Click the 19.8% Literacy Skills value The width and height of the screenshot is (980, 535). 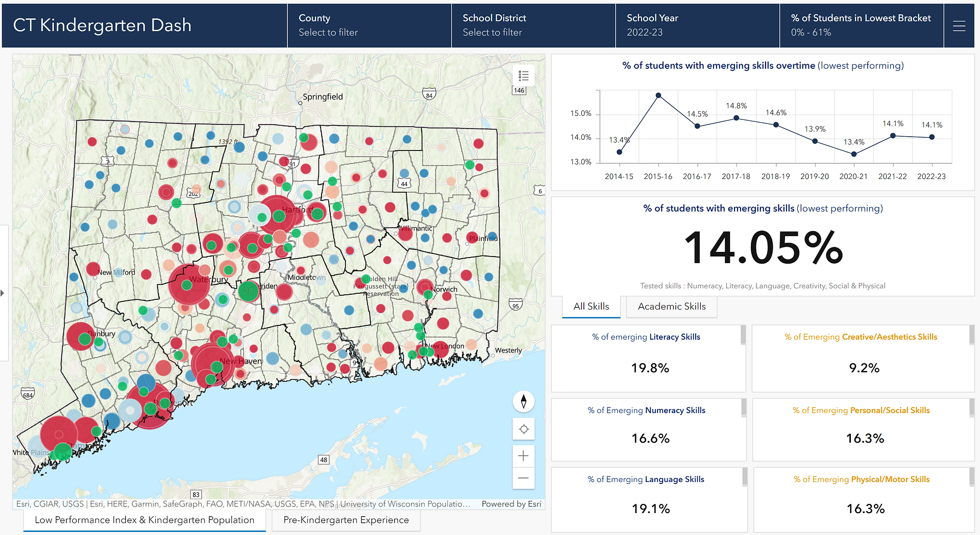pyautogui.click(x=650, y=368)
